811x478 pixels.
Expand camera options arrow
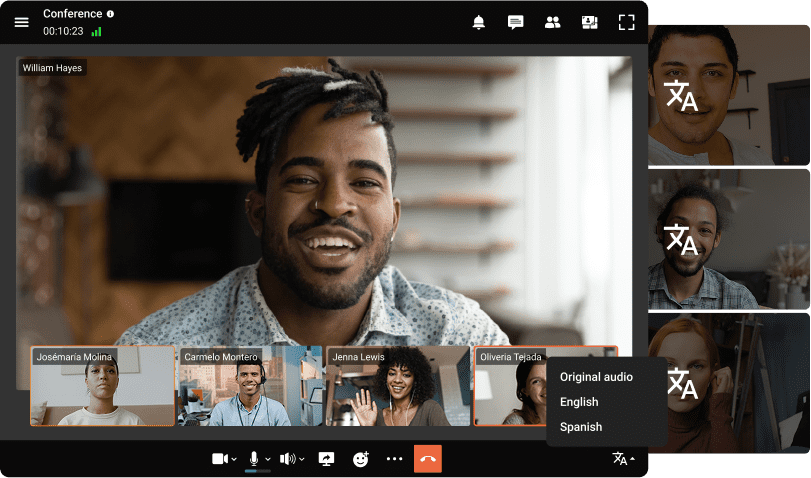[234, 460]
